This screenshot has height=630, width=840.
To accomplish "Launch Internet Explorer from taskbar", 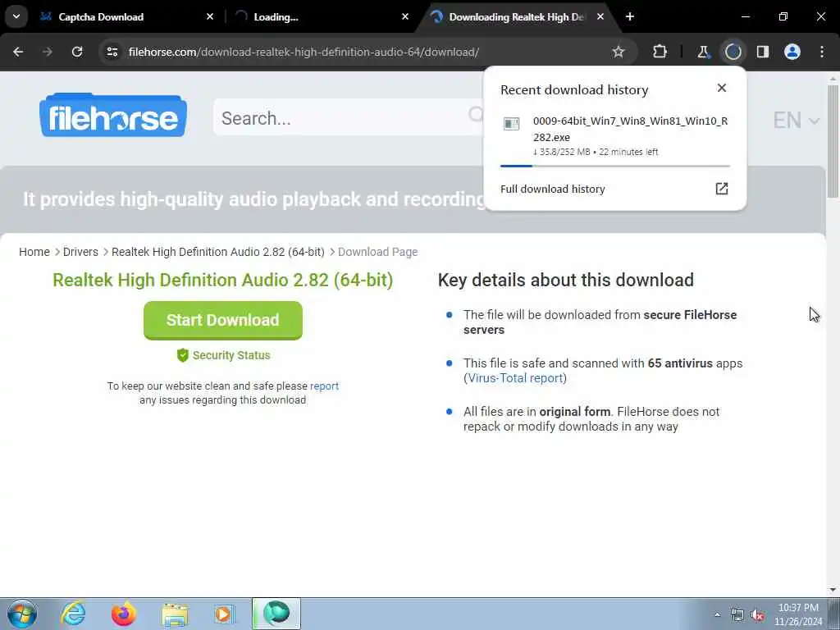I will (73, 614).
